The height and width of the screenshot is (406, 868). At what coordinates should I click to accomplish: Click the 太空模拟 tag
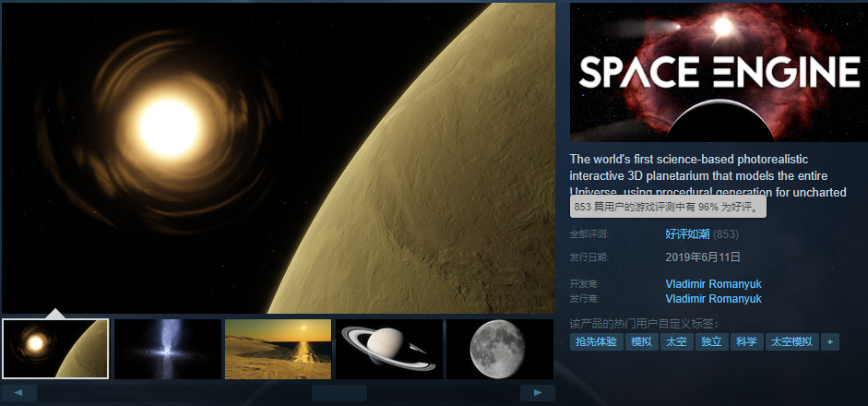[791, 341]
